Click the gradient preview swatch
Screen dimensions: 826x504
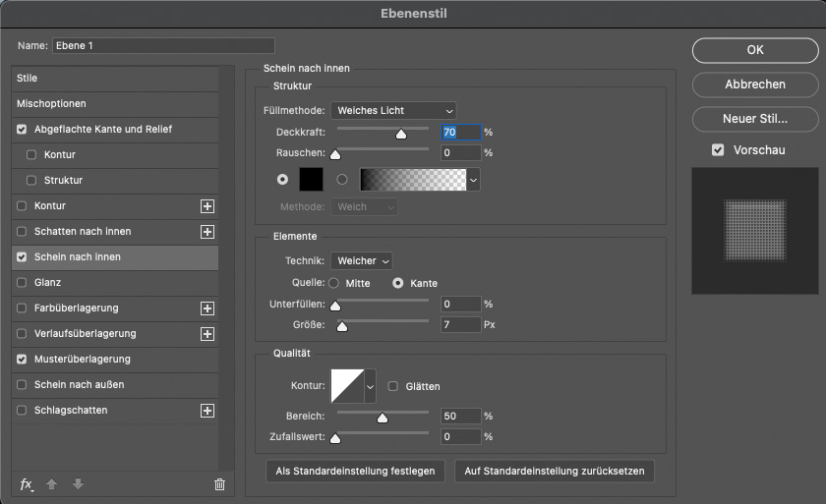click(x=414, y=180)
